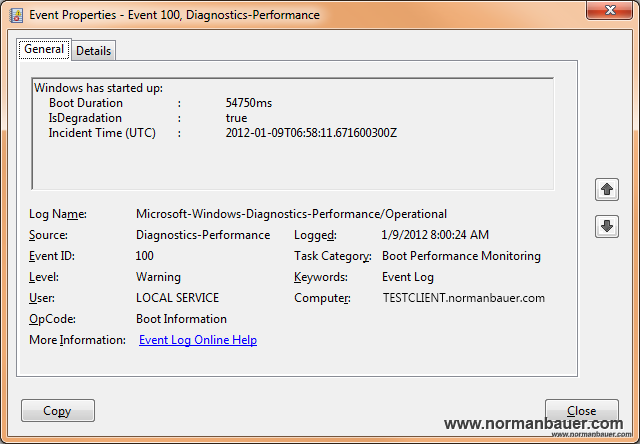Switch to the Details tab
Viewport: 640px width, 444px height.
click(x=93, y=51)
